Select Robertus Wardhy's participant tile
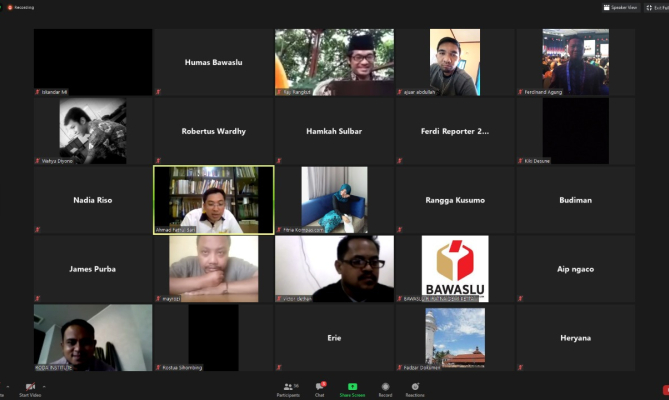 213,131
